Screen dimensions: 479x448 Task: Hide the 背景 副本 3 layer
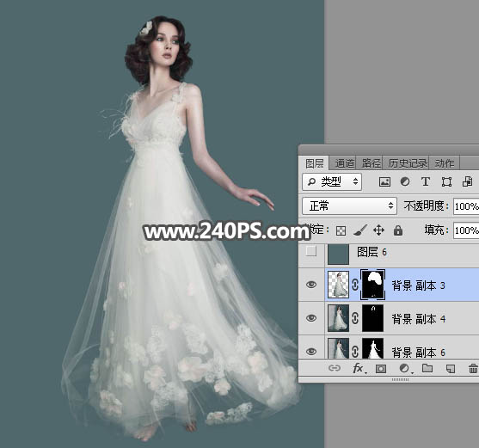point(311,285)
